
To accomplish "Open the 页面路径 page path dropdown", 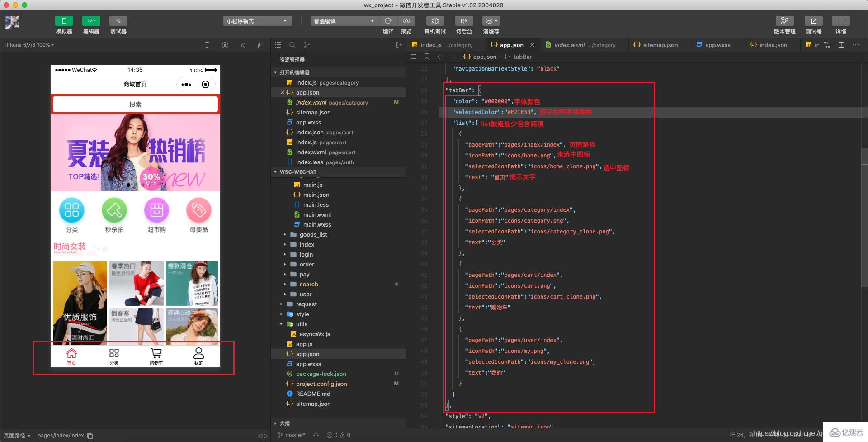I will pos(16,436).
